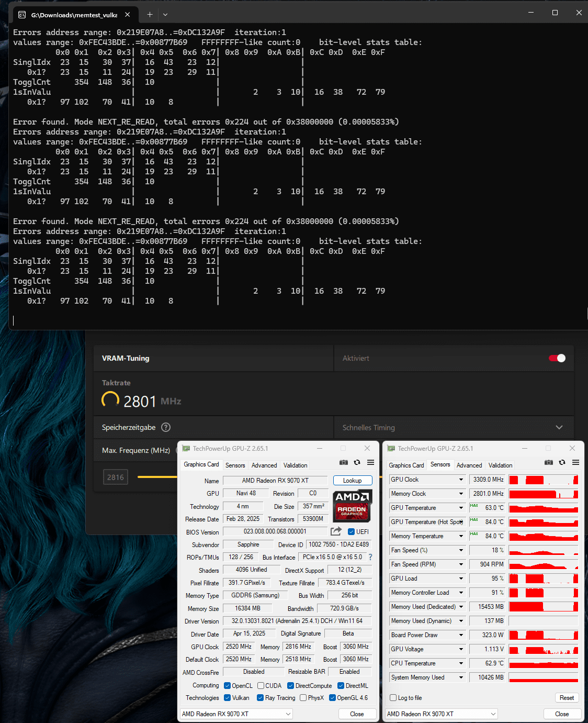Switch to Graphics Card tab in right GPU-Z window

(406, 465)
